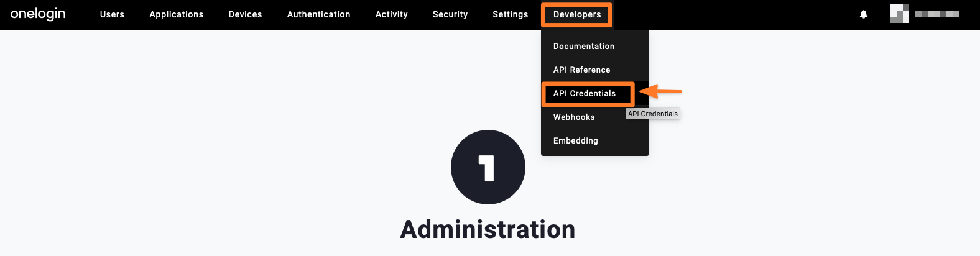Open the notifications bell
The width and height of the screenshot is (980, 256).
[x=864, y=14]
